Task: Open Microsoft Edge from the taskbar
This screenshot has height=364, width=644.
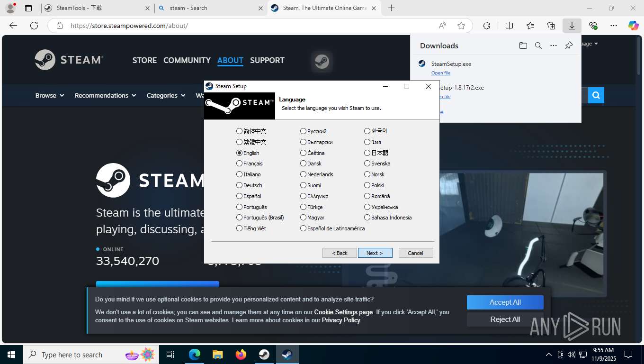Action: click(195, 355)
